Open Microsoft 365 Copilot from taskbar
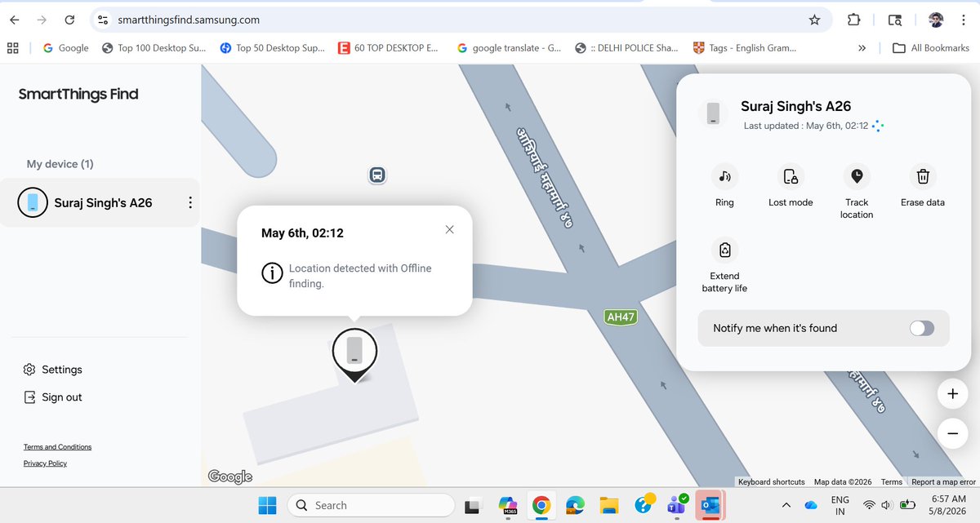Viewport: 980px width, 523px height. 507,505
